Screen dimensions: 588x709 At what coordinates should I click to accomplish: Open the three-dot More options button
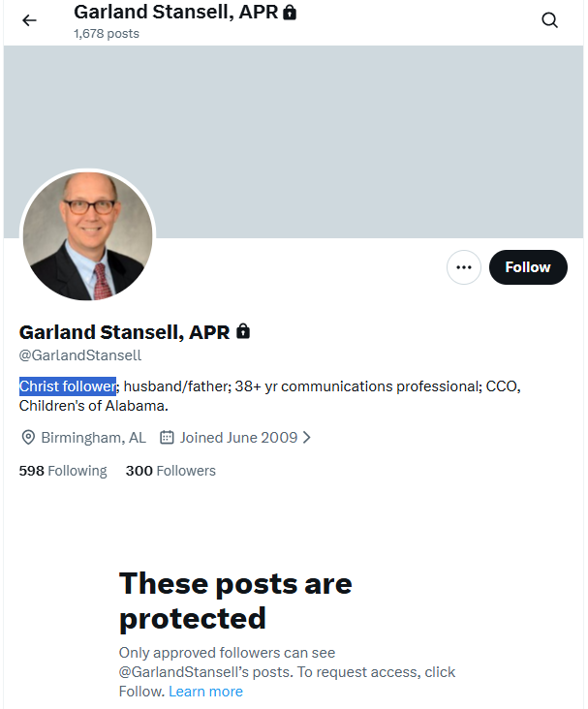(x=464, y=267)
